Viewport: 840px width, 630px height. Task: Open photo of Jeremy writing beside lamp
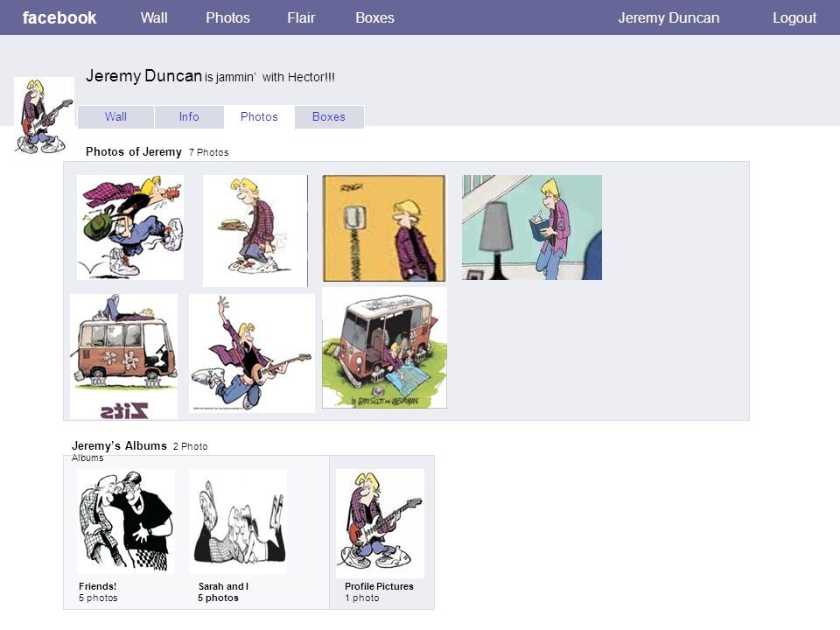pos(532,227)
